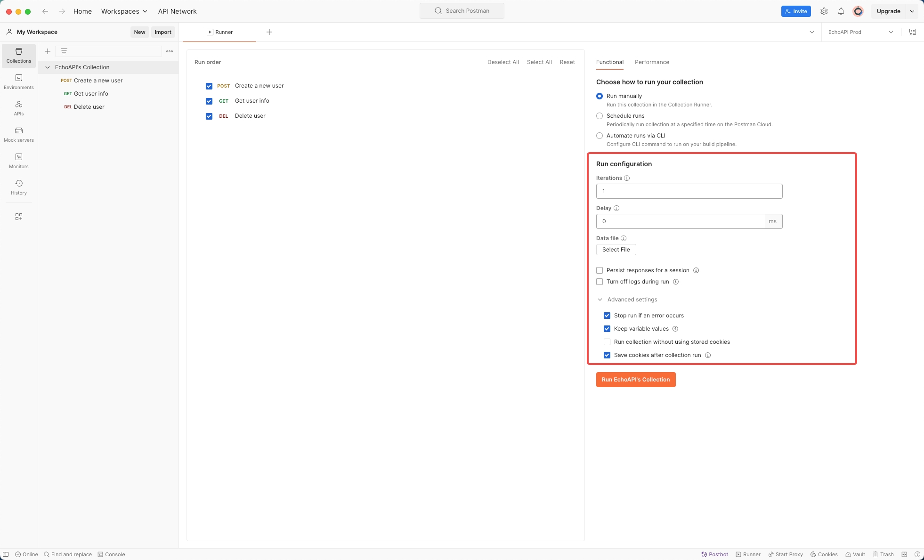Screen dimensions: 924x560
Task: Open Postbot from the status bar
Action: [714, 554]
